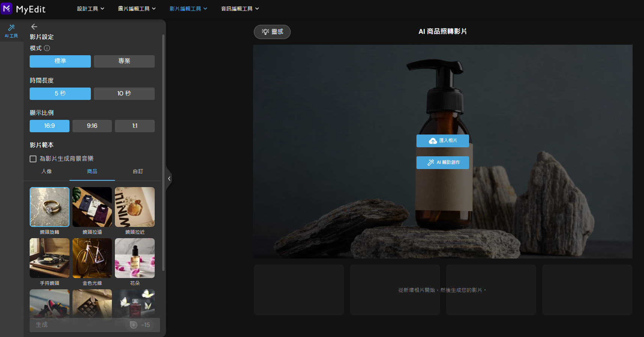This screenshot has width=644, height=337.
Task: Click the 匯入相片 cloud upload button
Action: 442,141
